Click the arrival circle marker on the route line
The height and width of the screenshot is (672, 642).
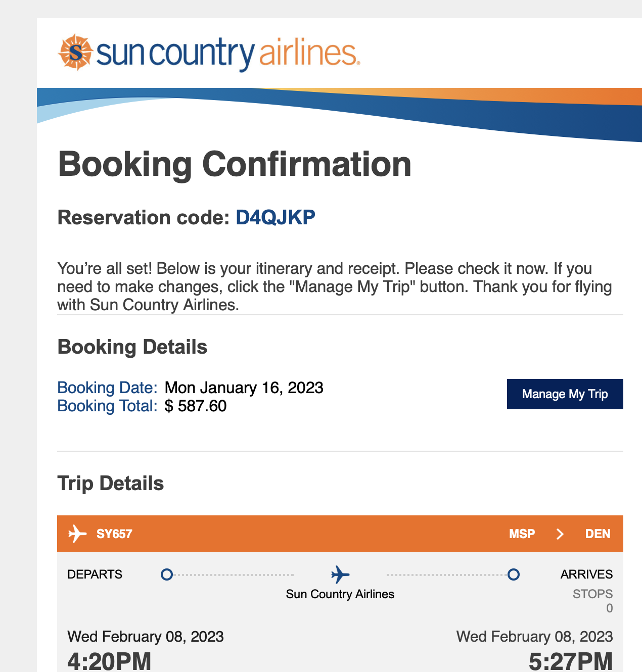click(513, 574)
